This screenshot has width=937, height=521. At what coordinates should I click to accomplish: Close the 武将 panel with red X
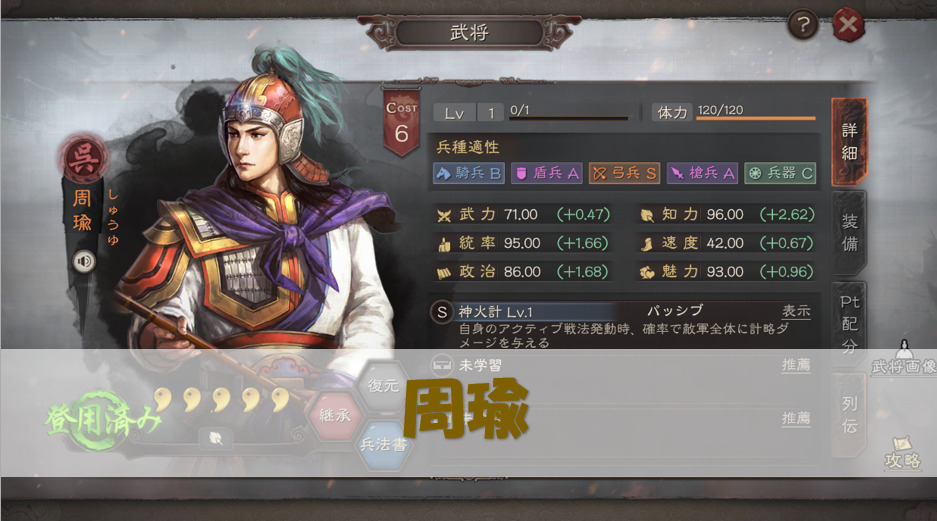tap(849, 26)
